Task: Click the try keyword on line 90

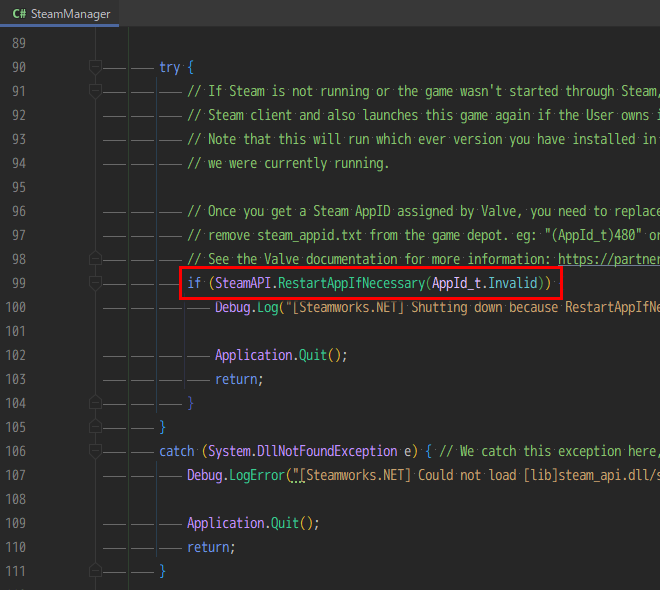Action: (170, 67)
